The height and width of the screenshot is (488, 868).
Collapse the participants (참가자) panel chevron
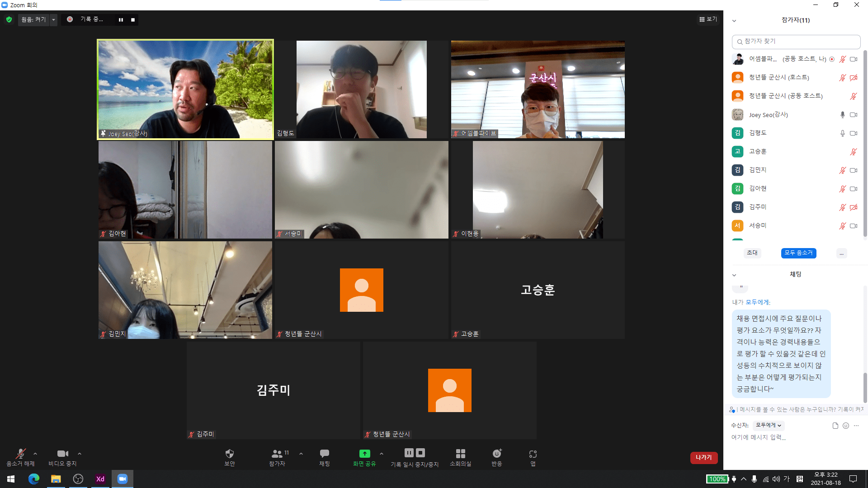pos(734,21)
